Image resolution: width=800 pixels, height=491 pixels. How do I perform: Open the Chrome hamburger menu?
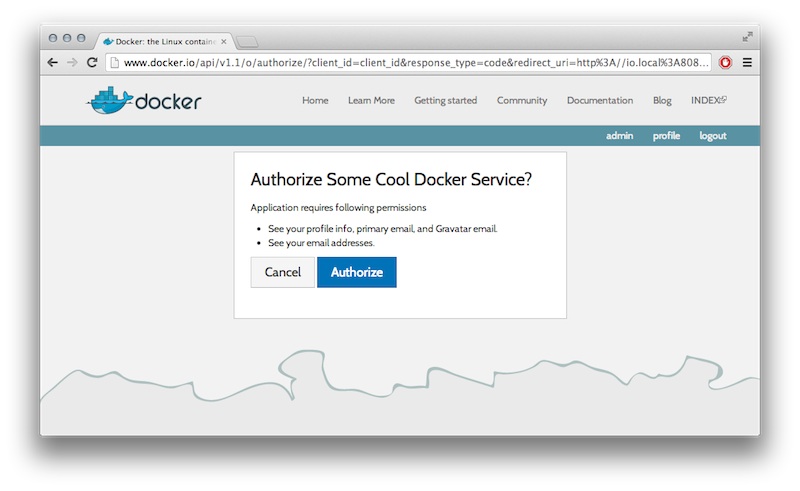pyautogui.click(x=747, y=62)
